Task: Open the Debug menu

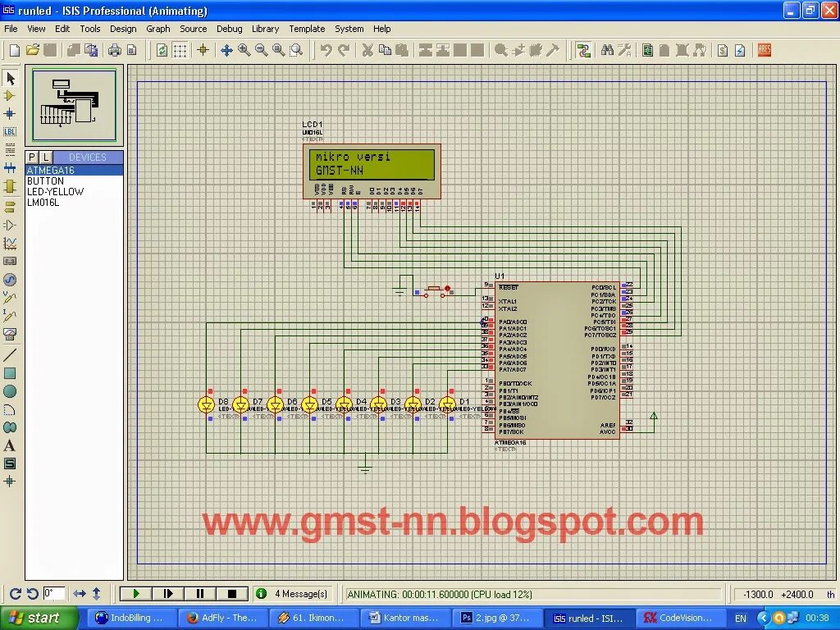Action: coord(230,29)
